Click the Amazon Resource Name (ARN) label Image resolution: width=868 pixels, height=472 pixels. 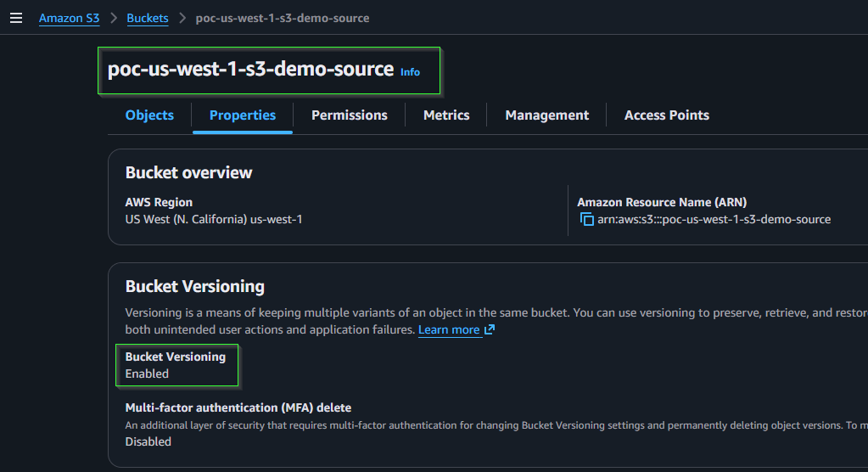(662, 202)
